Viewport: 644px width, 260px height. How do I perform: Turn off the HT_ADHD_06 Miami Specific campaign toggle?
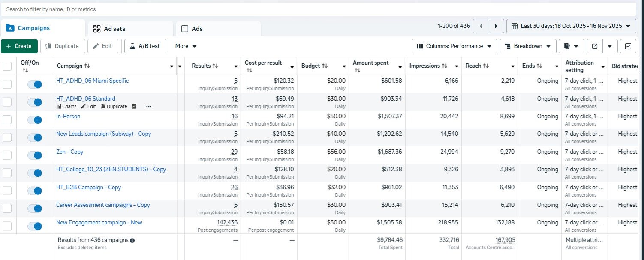tap(34, 84)
